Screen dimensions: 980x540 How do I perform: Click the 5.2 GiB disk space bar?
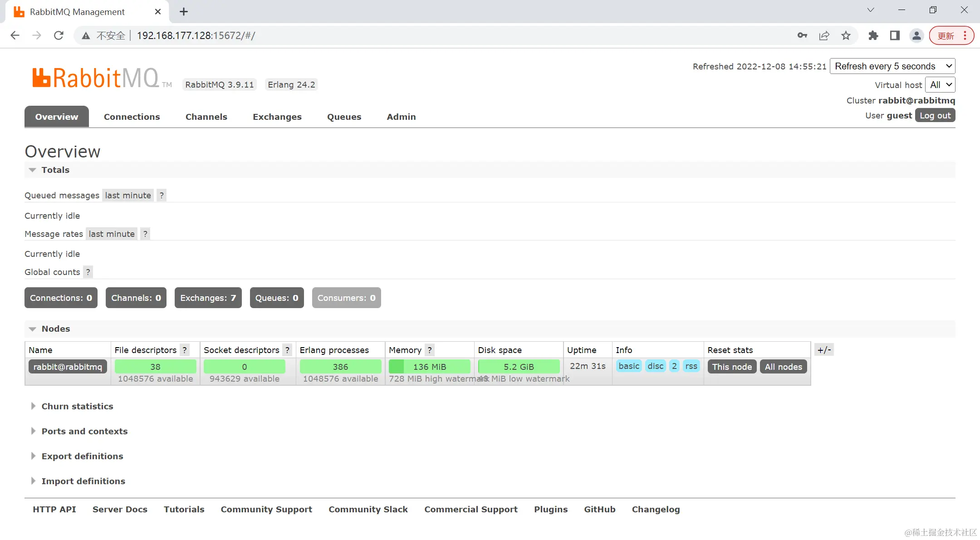pos(519,367)
